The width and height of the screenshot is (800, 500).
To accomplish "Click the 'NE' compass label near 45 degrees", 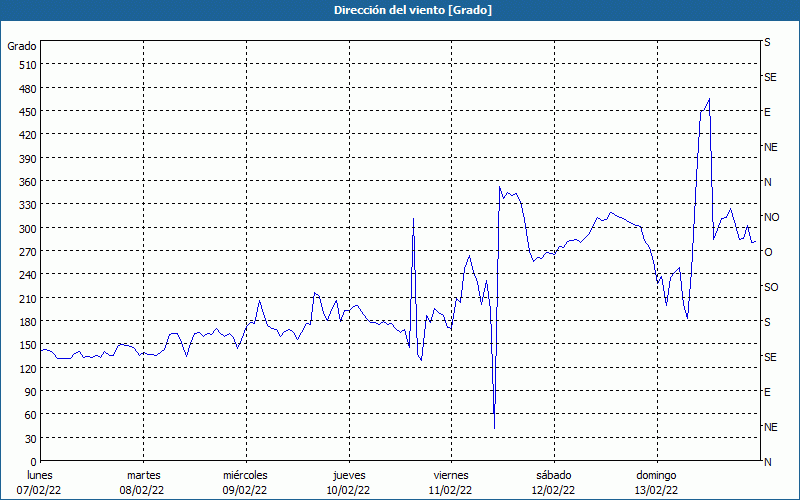I will [x=771, y=427].
